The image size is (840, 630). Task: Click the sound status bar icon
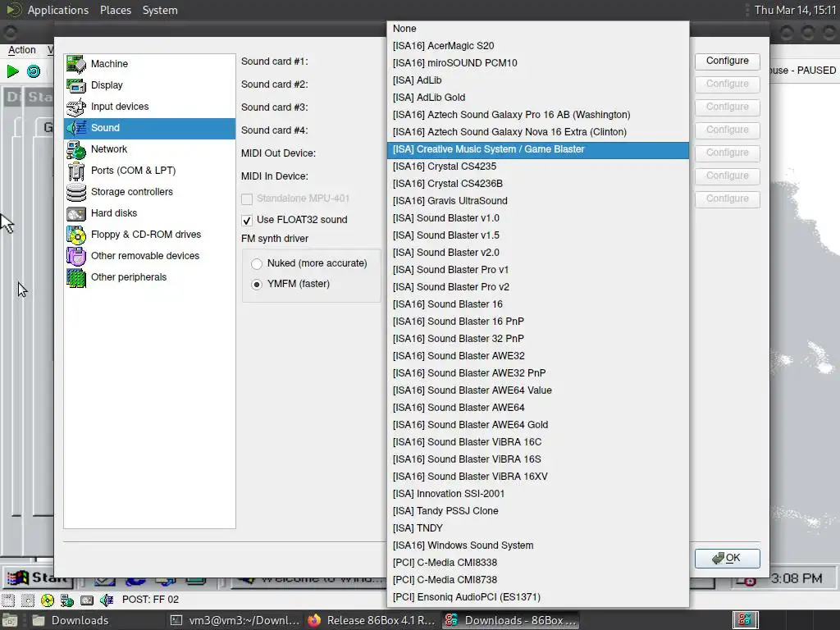click(x=107, y=600)
